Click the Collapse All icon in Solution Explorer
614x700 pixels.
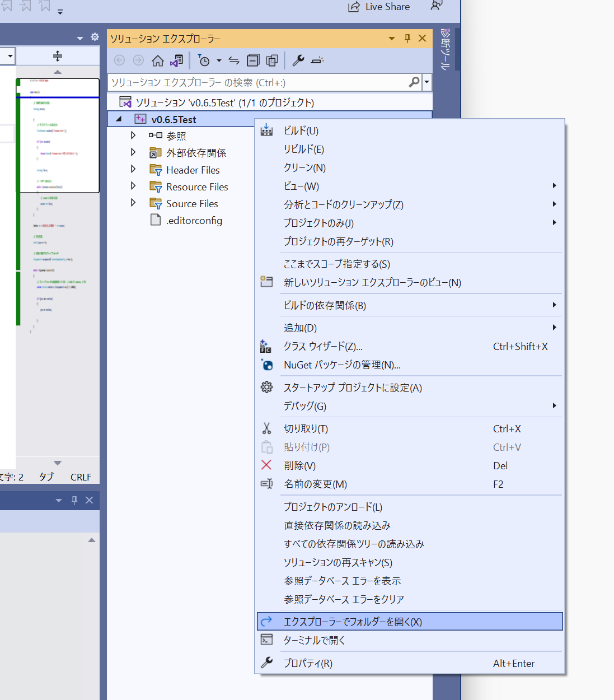pos(254,60)
